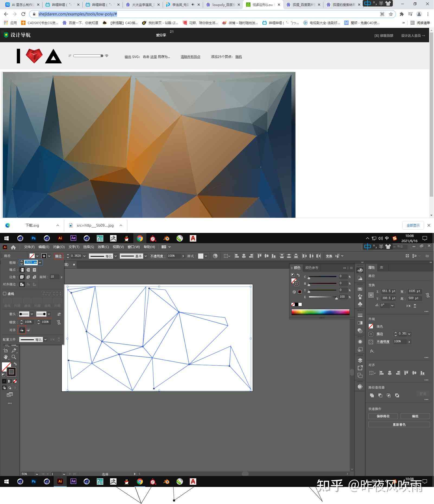Screen dimensions: 434x504
Task: Open stroke profile (配置文件) dropdown
Action: click(46, 340)
